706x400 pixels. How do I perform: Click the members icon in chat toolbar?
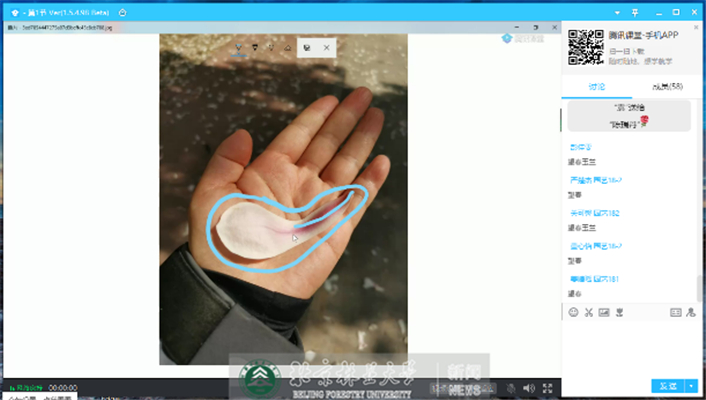691,312
